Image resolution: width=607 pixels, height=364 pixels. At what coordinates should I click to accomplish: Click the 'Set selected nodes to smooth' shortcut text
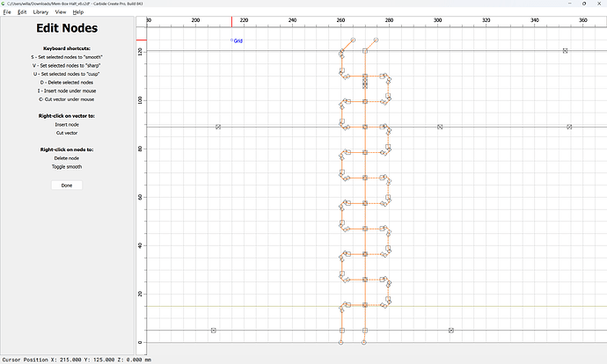67,57
